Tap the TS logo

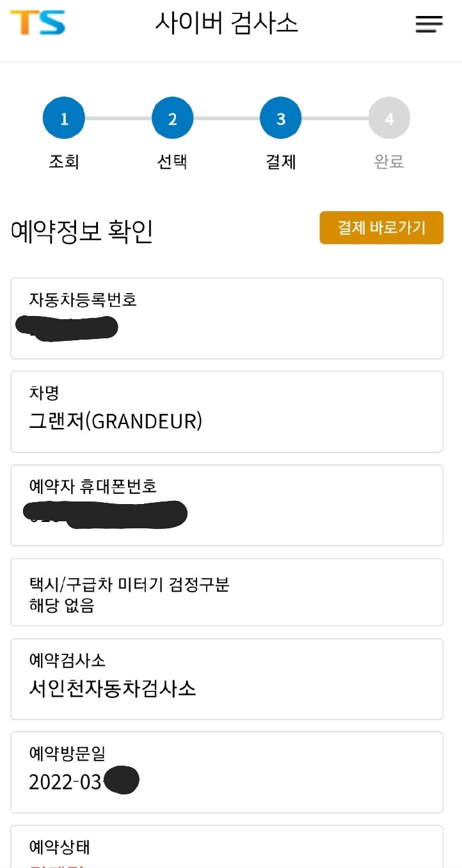(38, 22)
